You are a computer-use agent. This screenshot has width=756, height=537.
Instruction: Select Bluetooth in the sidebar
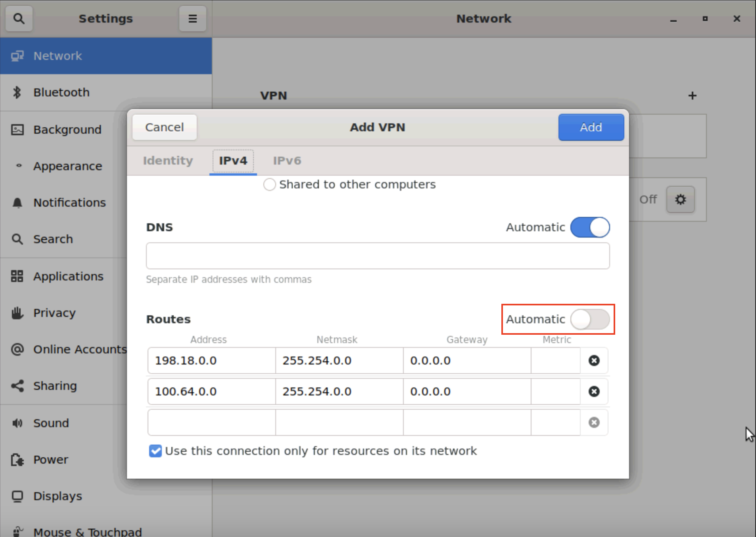106,92
